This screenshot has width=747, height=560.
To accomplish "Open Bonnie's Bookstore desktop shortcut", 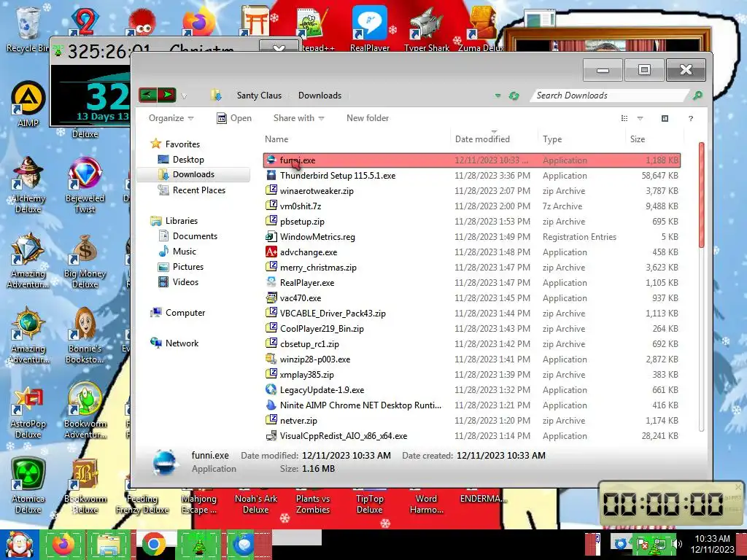I will pos(85,335).
